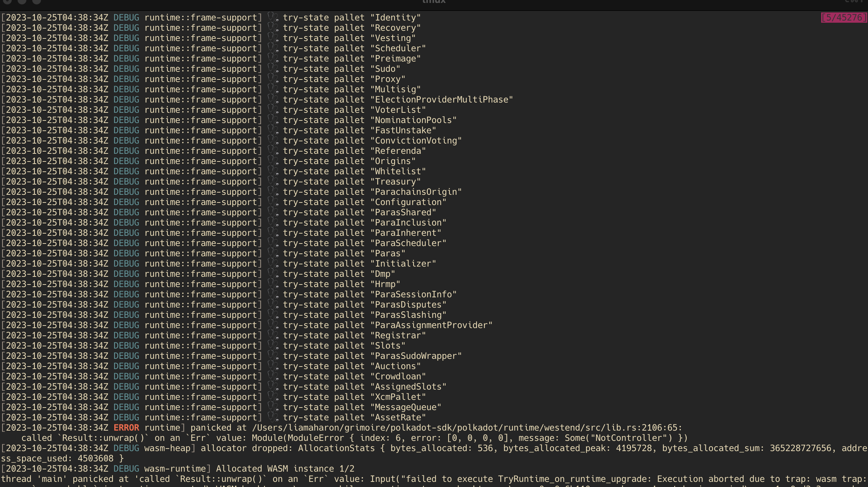Click the pallet name "FastUnstake"

point(403,130)
